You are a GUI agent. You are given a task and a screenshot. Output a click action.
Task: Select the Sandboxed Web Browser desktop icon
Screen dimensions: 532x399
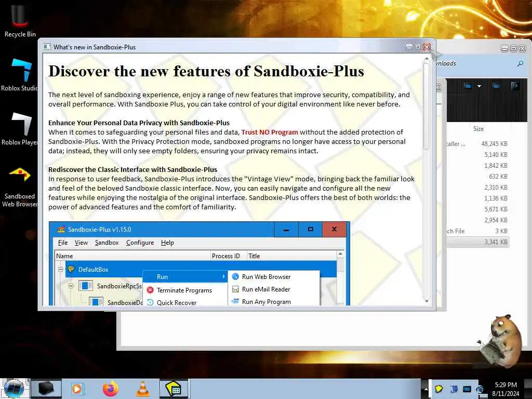[20, 187]
